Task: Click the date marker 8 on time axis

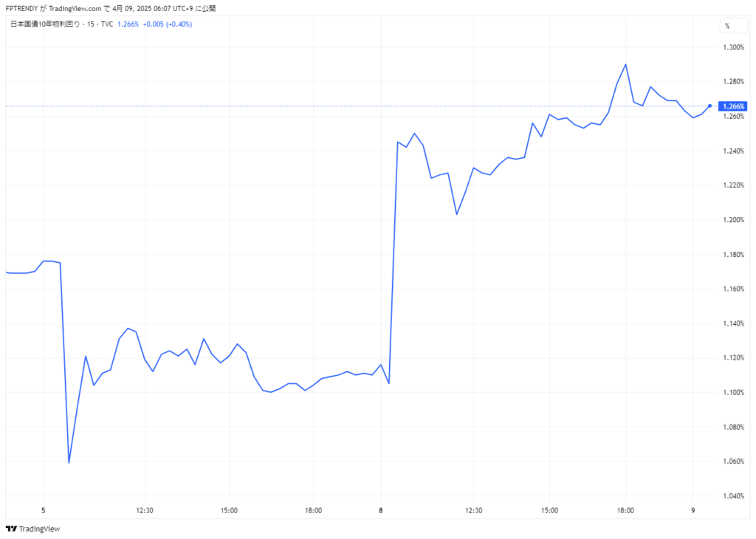Action: point(381,510)
